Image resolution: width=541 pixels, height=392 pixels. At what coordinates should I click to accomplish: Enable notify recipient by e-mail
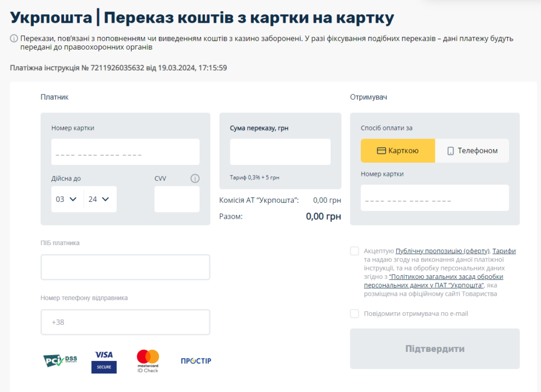coord(355,313)
